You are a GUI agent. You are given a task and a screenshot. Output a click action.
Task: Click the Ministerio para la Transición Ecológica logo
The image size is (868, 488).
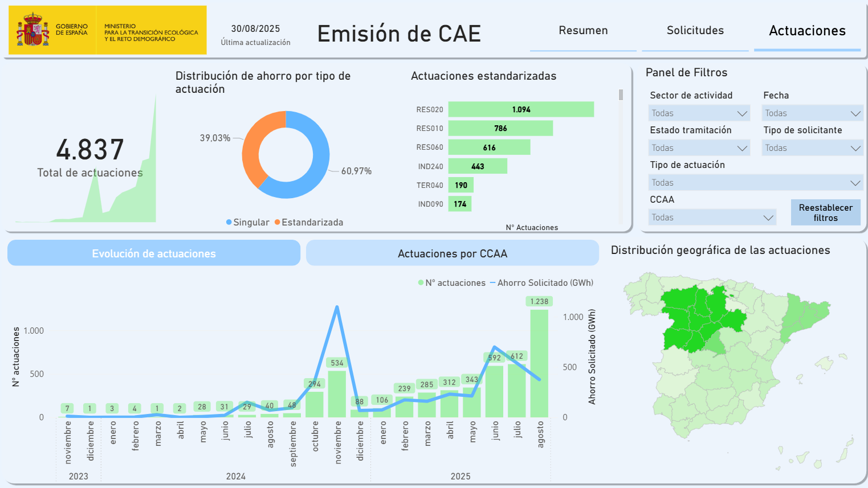tap(151, 32)
